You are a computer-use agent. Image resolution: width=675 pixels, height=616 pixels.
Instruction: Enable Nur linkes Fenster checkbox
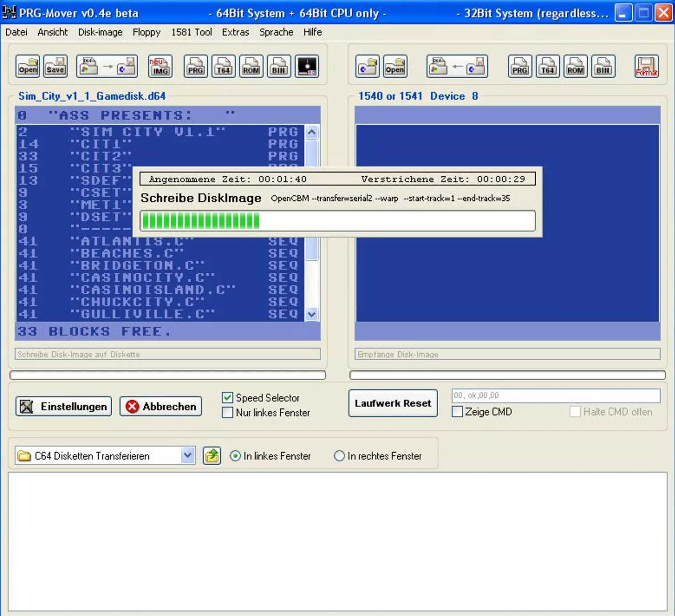[x=227, y=412]
